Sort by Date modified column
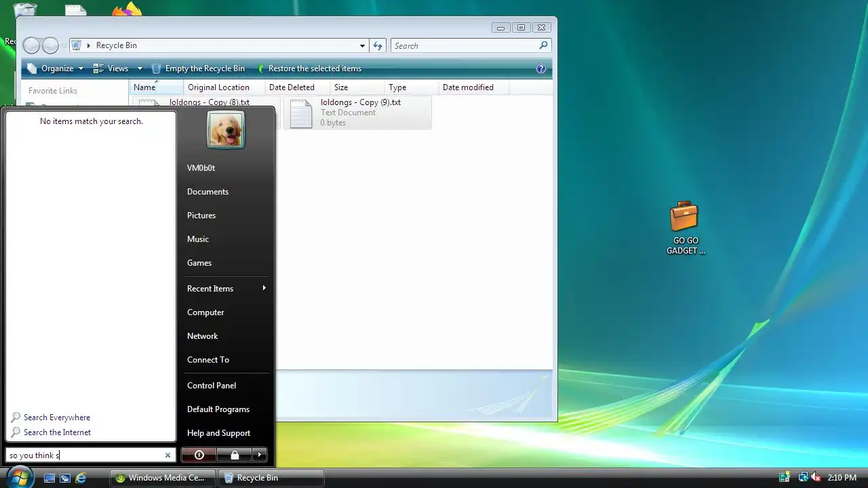Viewport: 868px width, 488px height. pyautogui.click(x=473, y=87)
